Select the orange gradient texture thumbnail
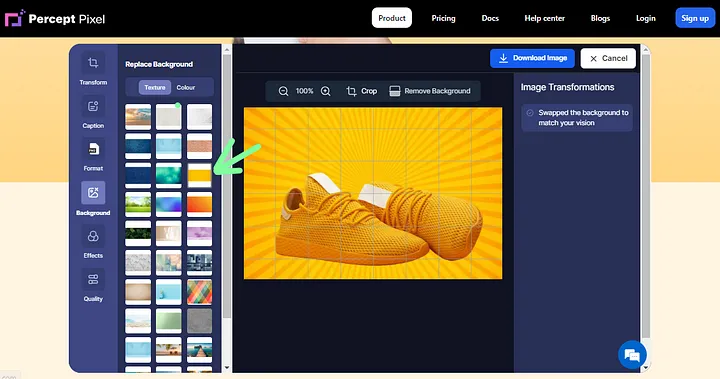This screenshot has width=720, height=379. [199, 204]
